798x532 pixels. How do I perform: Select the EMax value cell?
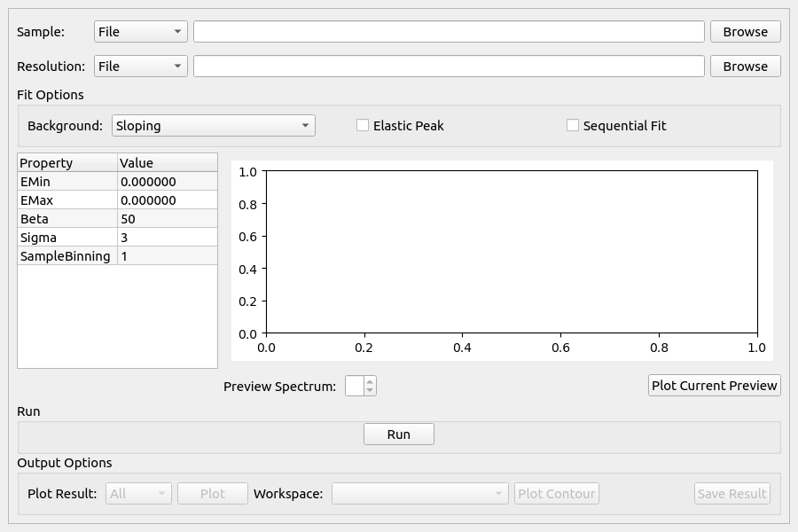(x=167, y=200)
